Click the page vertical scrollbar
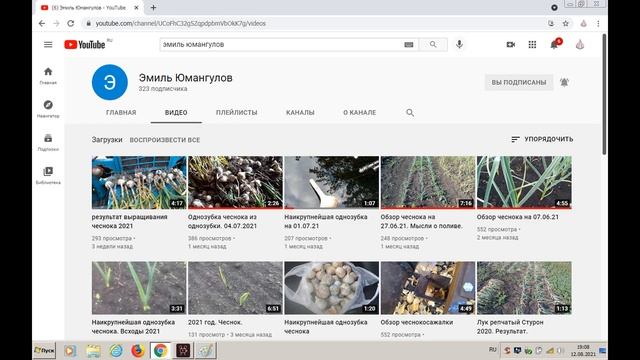This screenshot has height=360, width=640. 604,94
